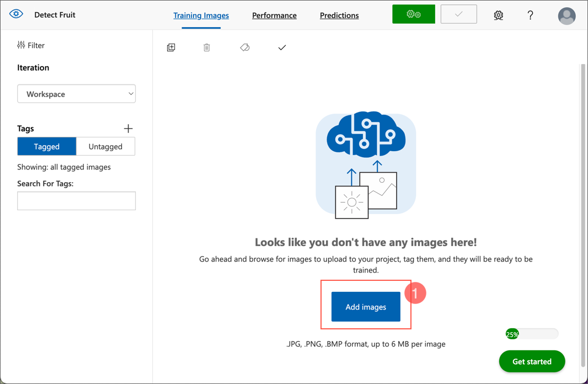Click the 'Iteration' heading text
588x384 pixels.
[33, 67]
